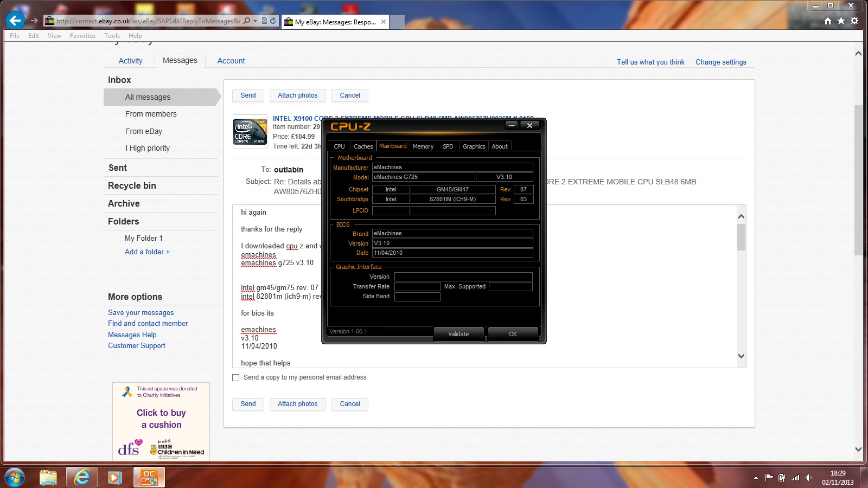The width and height of the screenshot is (868, 488).
Task: Switch to the Caches tab in CPU-Z
Action: point(363,146)
